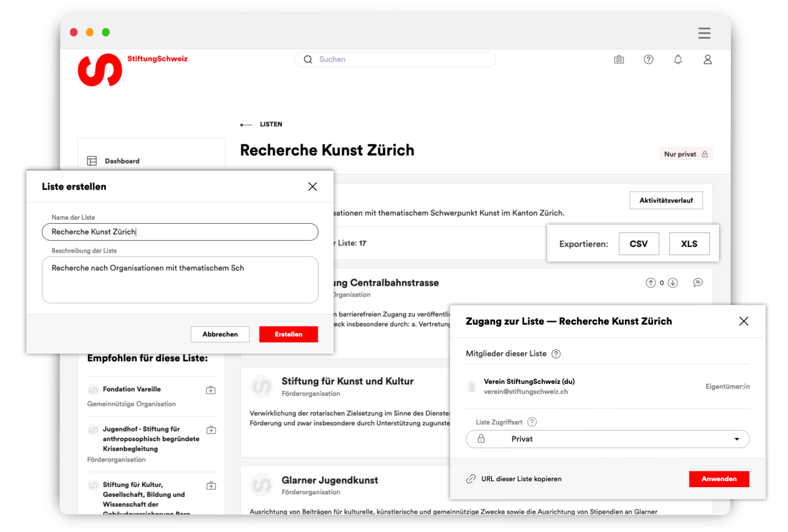Click the Erstellen button
Viewport: 788px width, 532px height.
(x=288, y=334)
